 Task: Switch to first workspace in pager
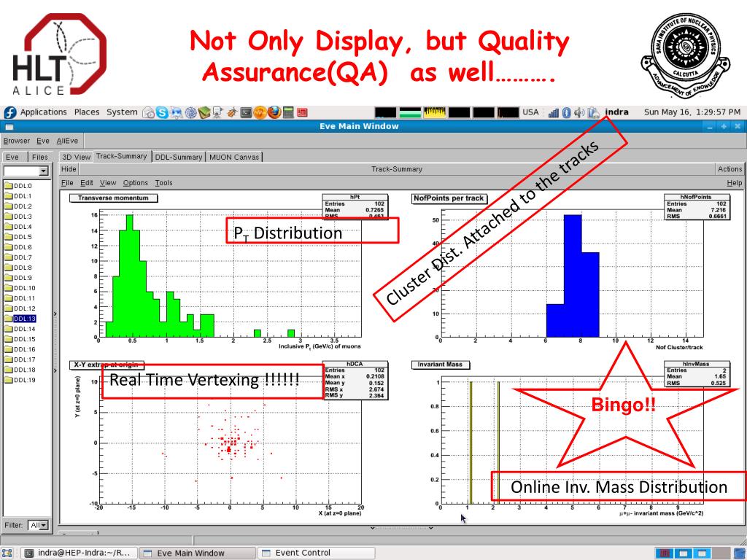[x=665, y=553]
